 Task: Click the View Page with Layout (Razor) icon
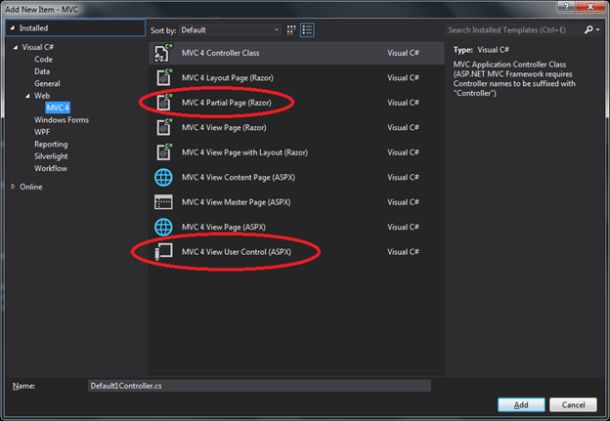(x=164, y=152)
